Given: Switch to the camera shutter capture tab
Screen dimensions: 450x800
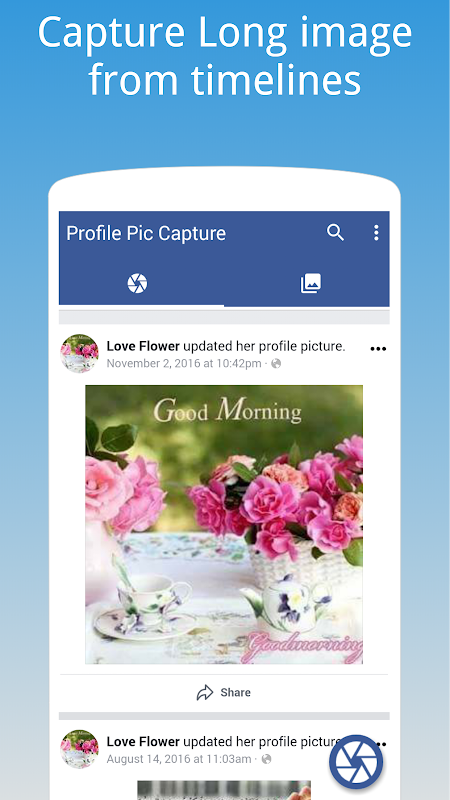Looking at the screenshot, I should [x=137, y=283].
